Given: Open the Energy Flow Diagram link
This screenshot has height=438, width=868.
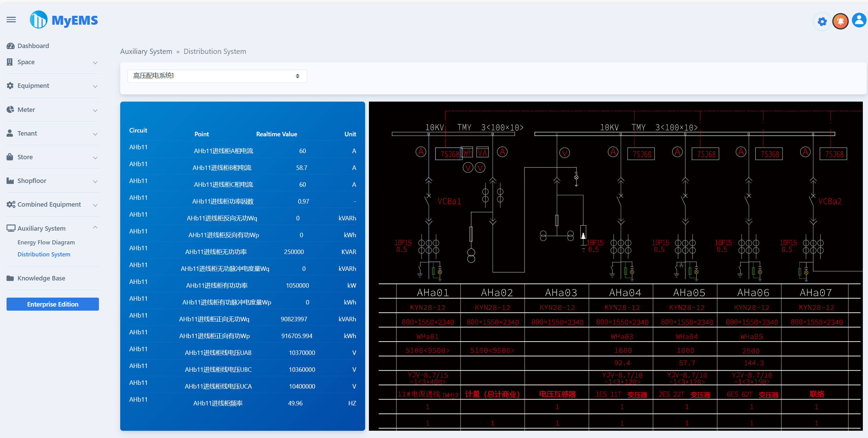Looking at the screenshot, I should coord(46,242).
